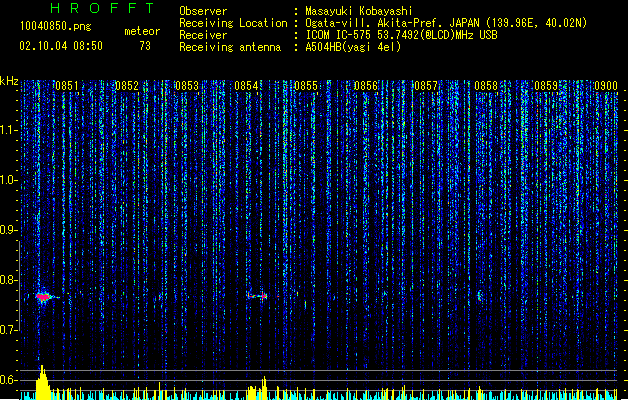Viewport: 629px width, 400px height.
Task: Click the 0.6 kHz axis label
Action: coord(8,380)
